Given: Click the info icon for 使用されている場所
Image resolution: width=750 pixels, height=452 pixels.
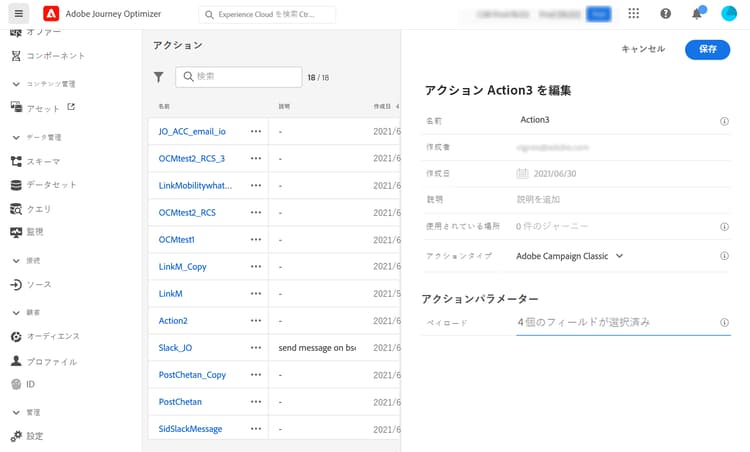Looking at the screenshot, I should click(724, 227).
